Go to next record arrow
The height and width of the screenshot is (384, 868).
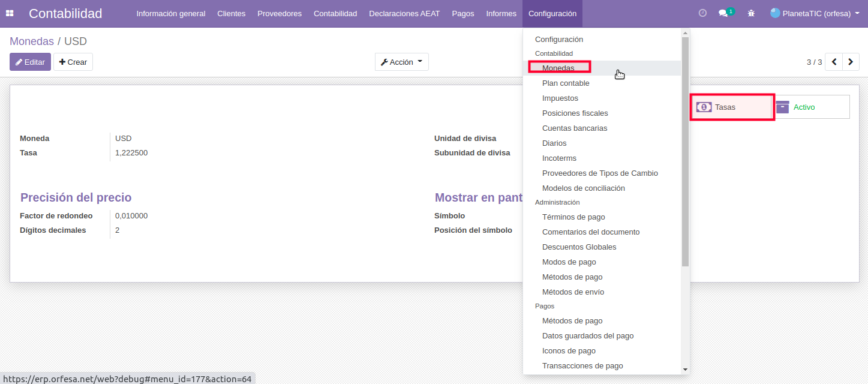[x=851, y=62]
